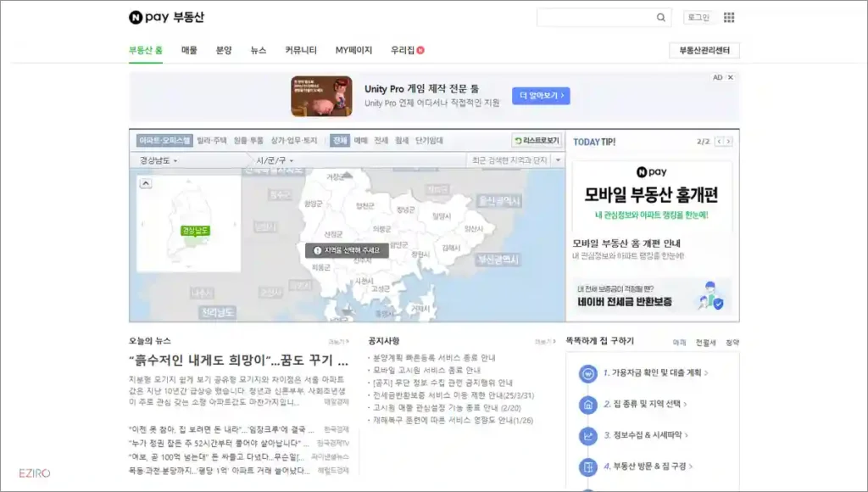
Task: Collapse the mini map panel arrow
Action: pos(146,183)
